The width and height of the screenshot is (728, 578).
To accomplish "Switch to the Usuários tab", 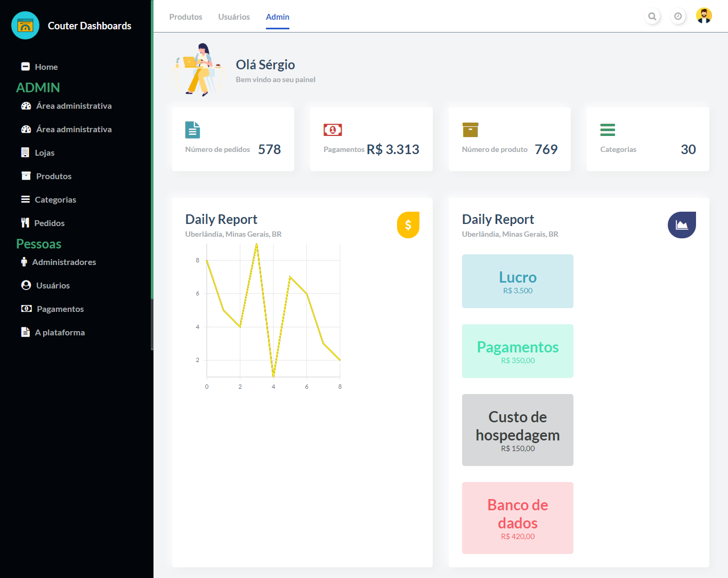I will 234,17.
